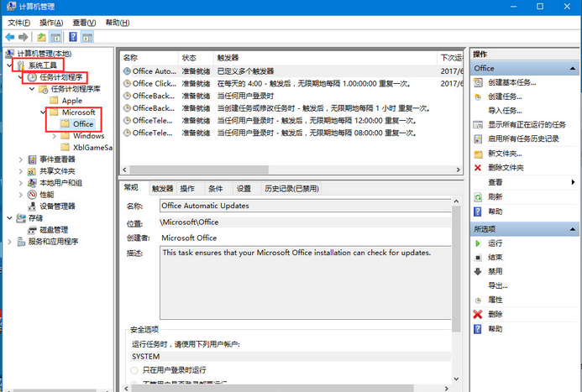
Task: Open the 操作(A) menu
Action: pyautogui.click(x=51, y=23)
